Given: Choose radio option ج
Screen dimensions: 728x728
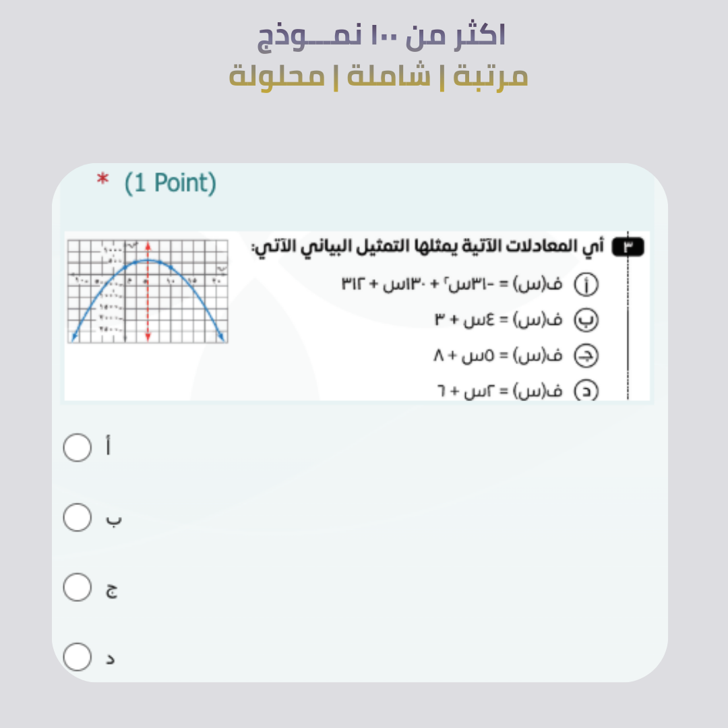Looking at the screenshot, I should tap(77, 587).
